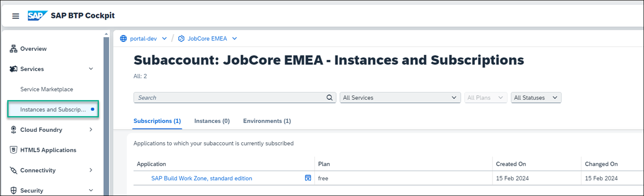Click the Connectivity sidebar icon
This screenshot has height=196, width=644.
pos(14,170)
